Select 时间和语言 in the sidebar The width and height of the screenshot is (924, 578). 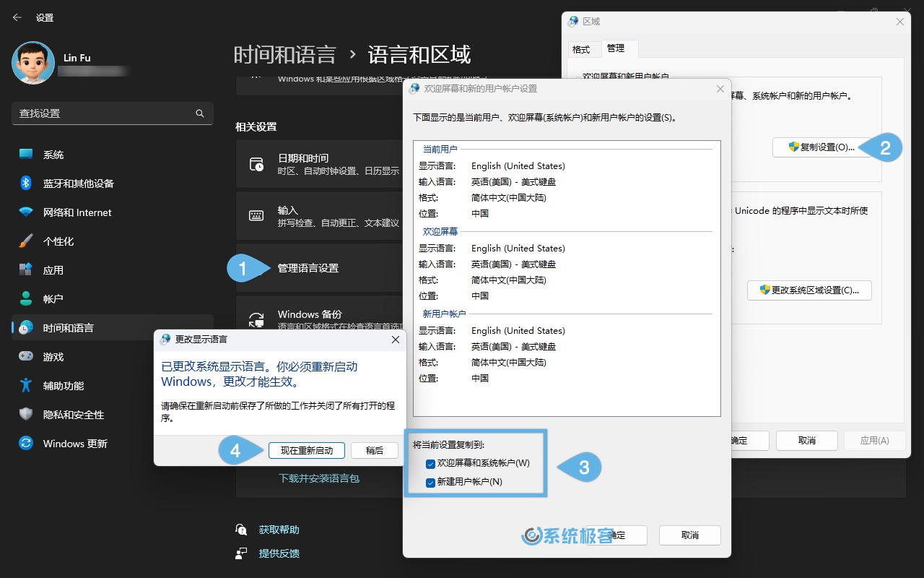click(x=113, y=328)
